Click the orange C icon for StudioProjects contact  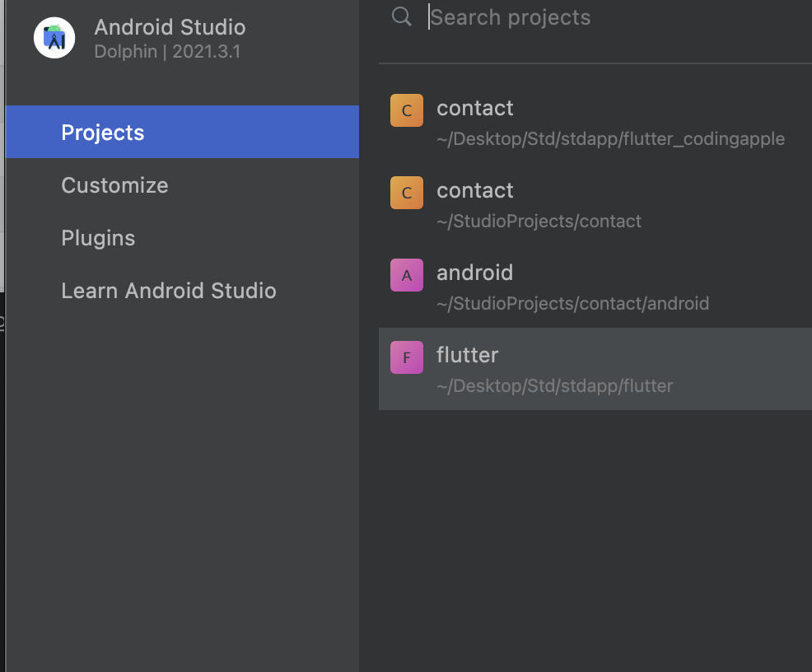407,193
